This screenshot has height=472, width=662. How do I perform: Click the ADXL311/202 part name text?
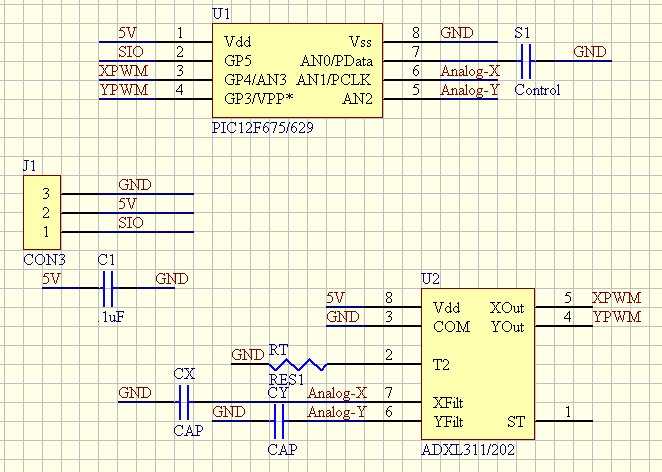(468, 450)
